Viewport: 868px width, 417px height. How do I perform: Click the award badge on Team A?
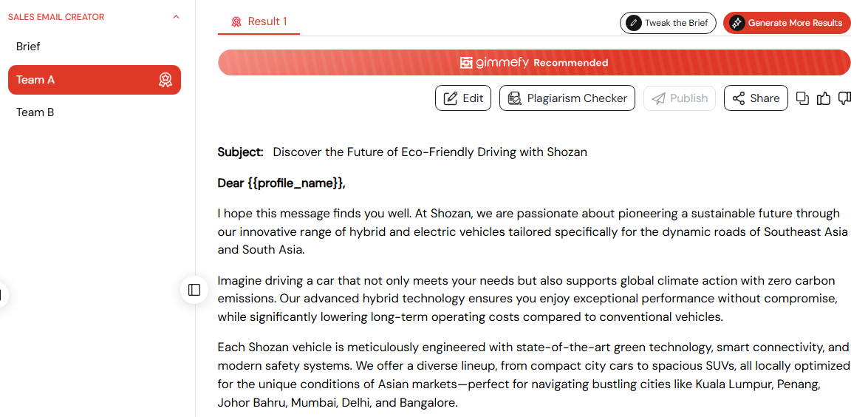(165, 80)
